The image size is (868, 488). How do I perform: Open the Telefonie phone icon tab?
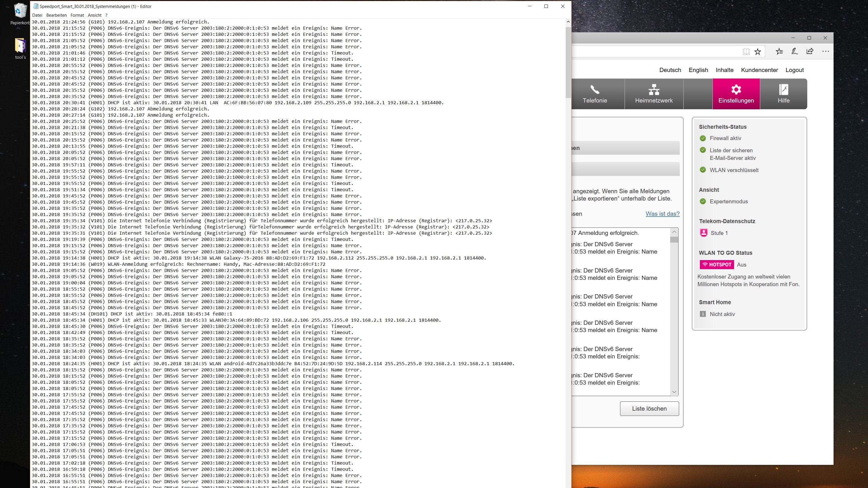tap(595, 94)
